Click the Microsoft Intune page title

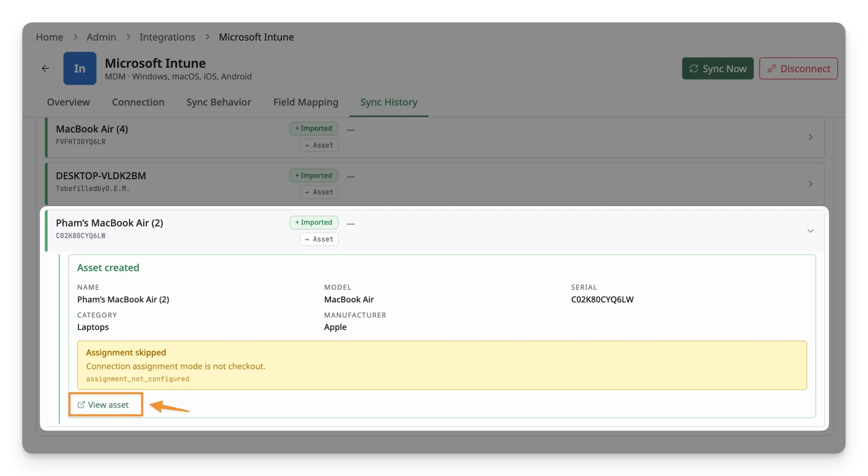click(155, 63)
